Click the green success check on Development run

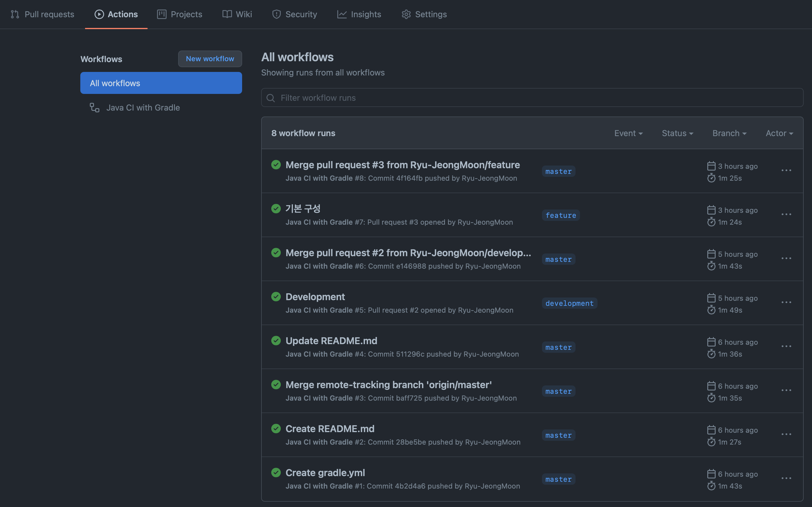pos(276,297)
